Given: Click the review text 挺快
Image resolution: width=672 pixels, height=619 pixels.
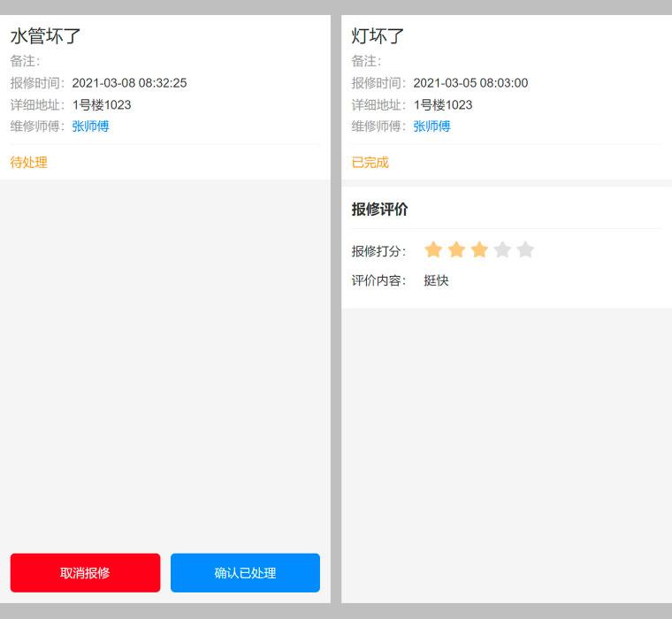Looking at the screenshot, I should click(x=436, y=280).
